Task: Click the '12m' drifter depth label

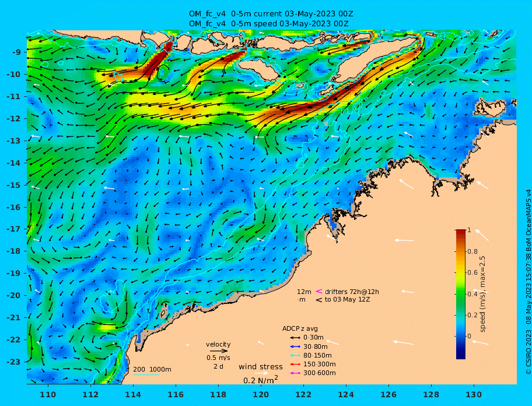Action: pos(304,292)
